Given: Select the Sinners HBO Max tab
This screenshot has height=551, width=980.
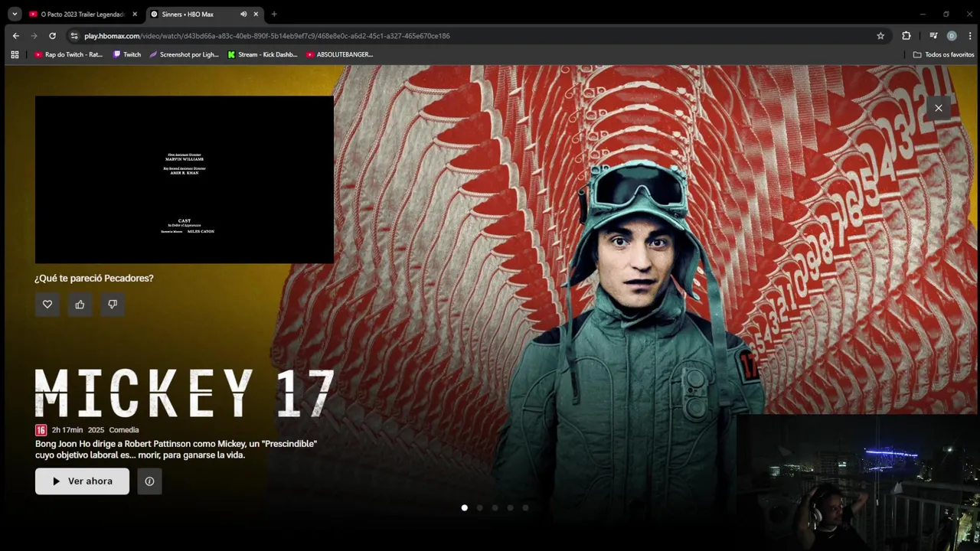Looking at the screenshot, I should (x=204, y=14).
